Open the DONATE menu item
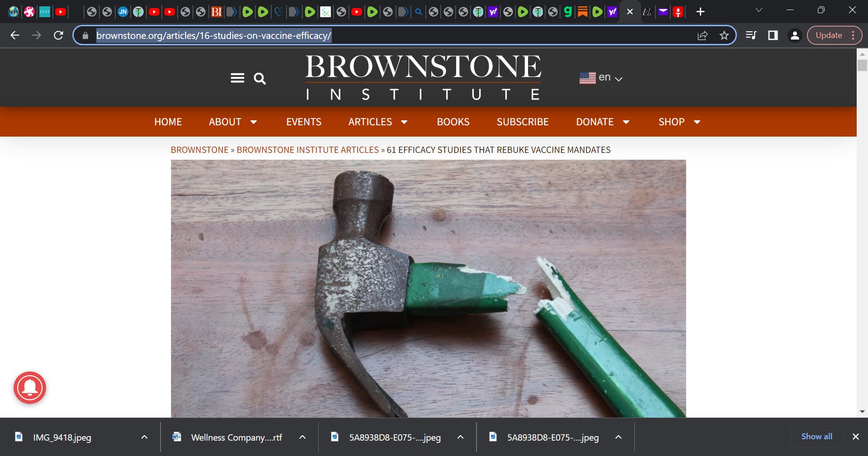The image size is (868, 456). (x=594, y=122)
